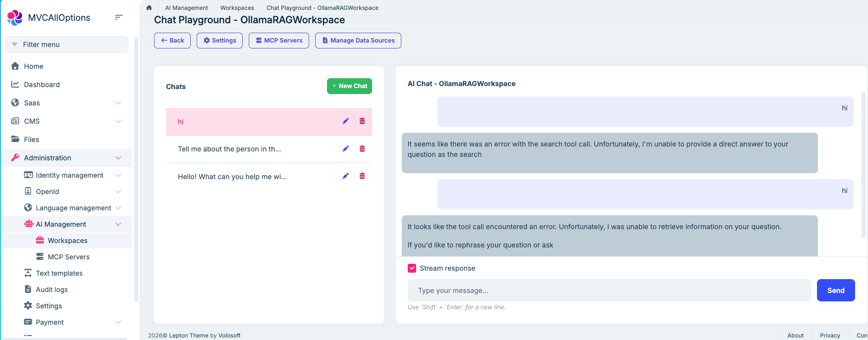Image resolution: width=868 pixels, height=340 pixels.
Task: Expand the CMS submenu
Action: [x=118, y=121]
